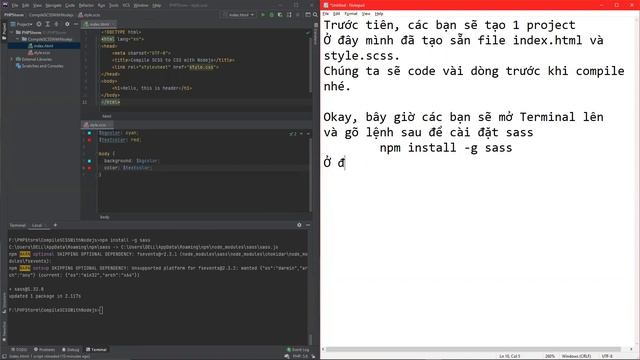Click the body breadcrumb under style.scss editor

pos(104,217)
